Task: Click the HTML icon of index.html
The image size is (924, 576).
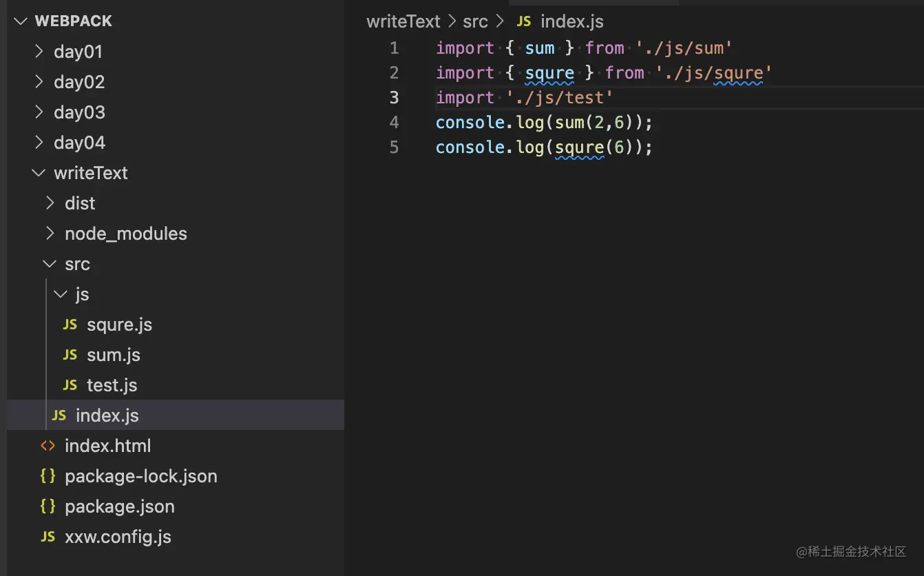Action: click(x=48, y=446)
